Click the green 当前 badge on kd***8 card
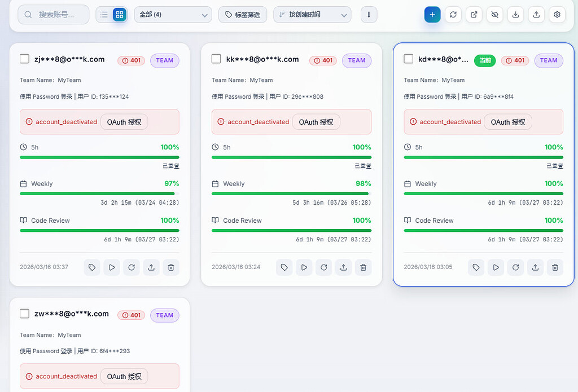Viewport: 578px width, 392px height. [485, 60]
